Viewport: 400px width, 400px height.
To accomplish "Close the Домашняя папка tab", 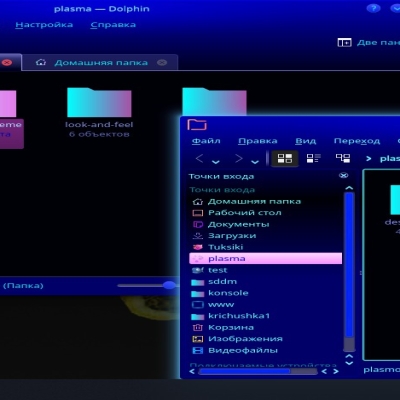I will [x=162, y=63].
